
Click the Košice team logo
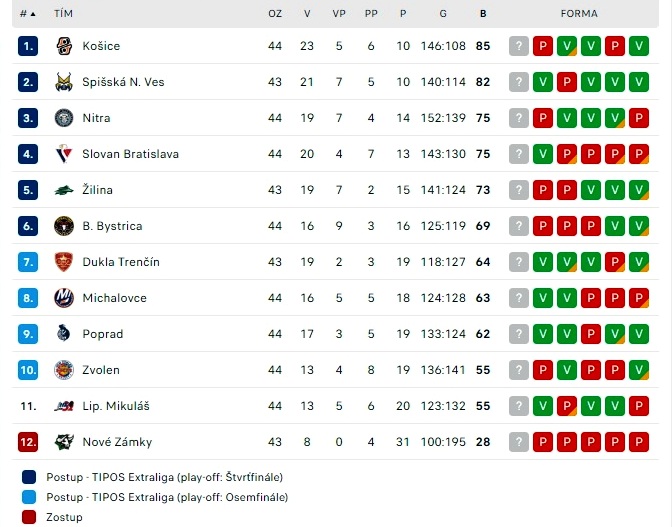click(x=64, y=46)
